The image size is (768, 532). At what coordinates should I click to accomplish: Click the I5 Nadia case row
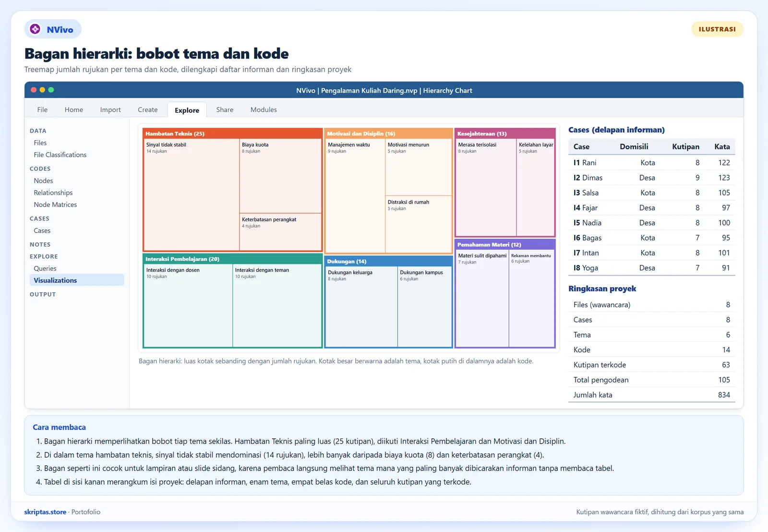[x=651, y=223]
